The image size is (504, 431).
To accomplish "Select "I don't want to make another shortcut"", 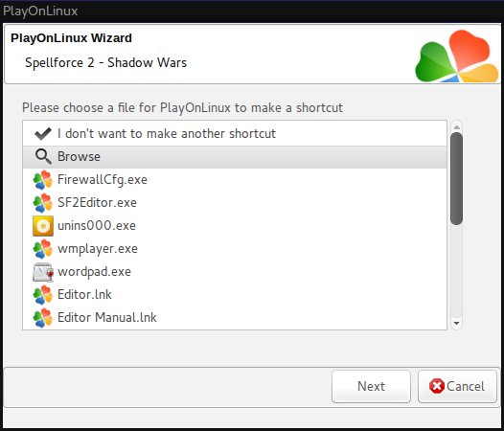I will click(x=235, y=134).
